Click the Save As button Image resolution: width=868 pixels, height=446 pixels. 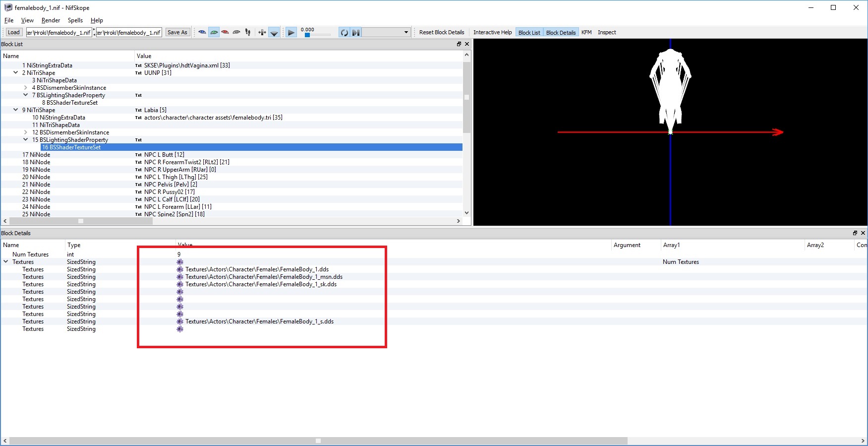(x=177, y=32)
